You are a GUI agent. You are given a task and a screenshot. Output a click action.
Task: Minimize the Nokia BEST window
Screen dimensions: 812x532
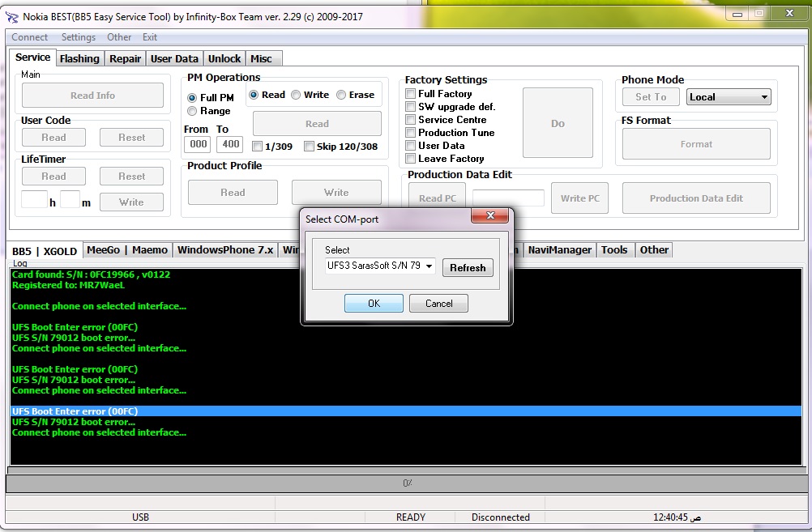click(x=737, y=14)
